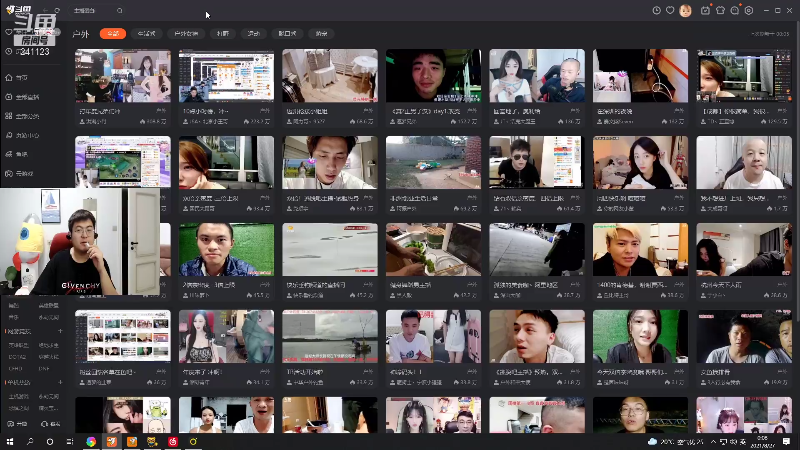This screenshot has width=800, height=450.
Task: Select the fourth outdoor filter tab
Action: click(222, 34)
